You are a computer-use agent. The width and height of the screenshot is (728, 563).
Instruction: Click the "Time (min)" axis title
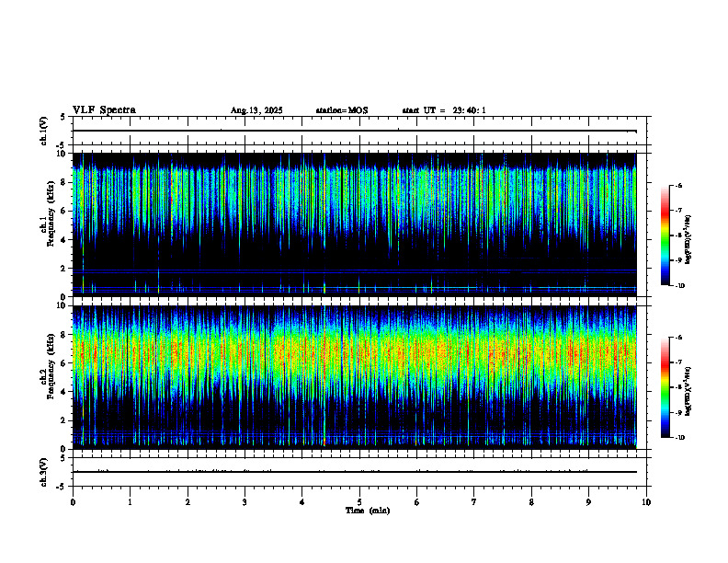click(368, 511)
